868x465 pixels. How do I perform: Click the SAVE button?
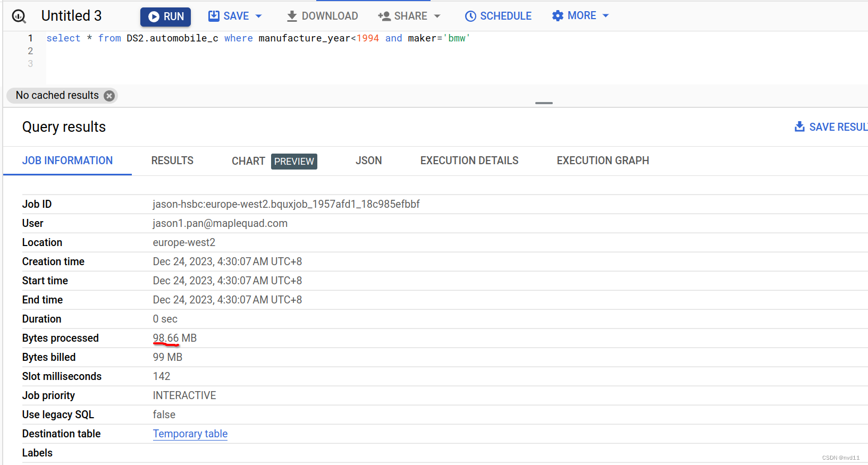[x=229, y=16]
